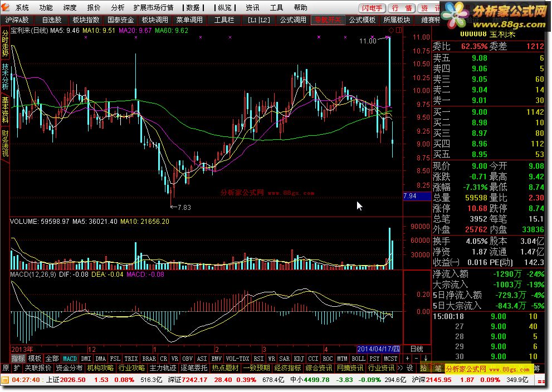Image resolution: width=552 pixels, height=392 pixels.
Task: Switch to TRIX indicator
Action: 131,359
